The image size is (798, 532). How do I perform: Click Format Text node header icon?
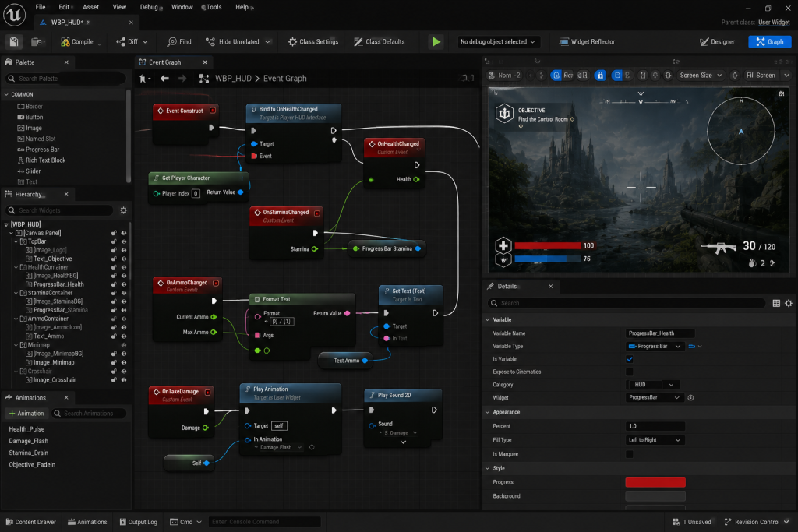[257, 299]
